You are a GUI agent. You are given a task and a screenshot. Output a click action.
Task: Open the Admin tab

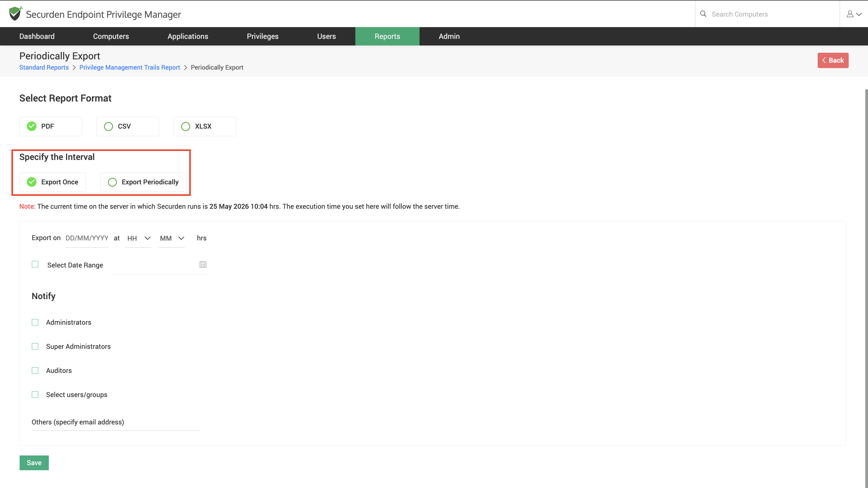click(449, 36)
